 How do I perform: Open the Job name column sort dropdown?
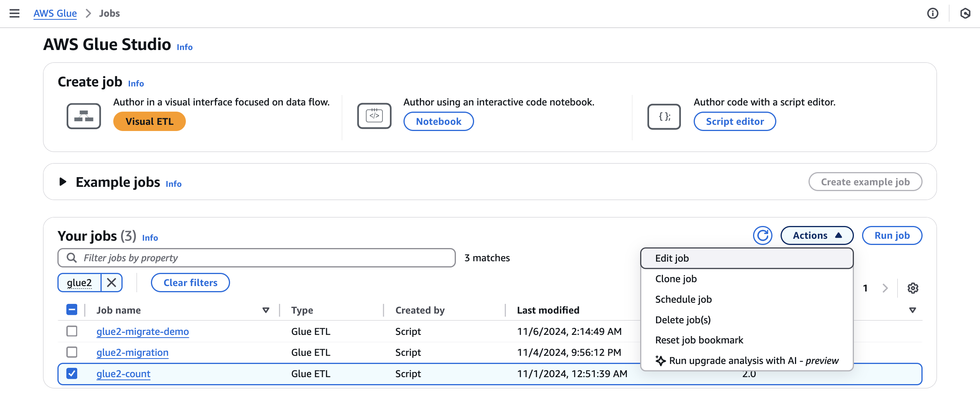[x=266, y=310]
